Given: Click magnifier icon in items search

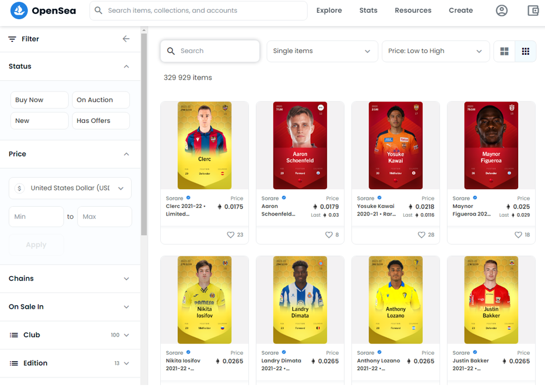Looking at the screenshot, I should point(171,51).
